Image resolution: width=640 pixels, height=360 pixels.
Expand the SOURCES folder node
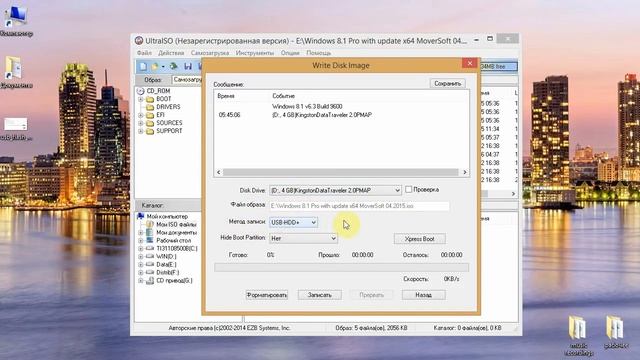[140, 123]
